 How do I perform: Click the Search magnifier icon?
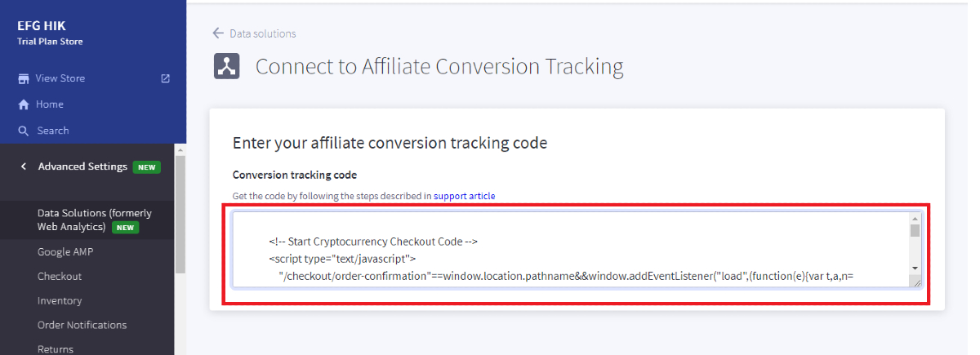(x=24, y=131)
